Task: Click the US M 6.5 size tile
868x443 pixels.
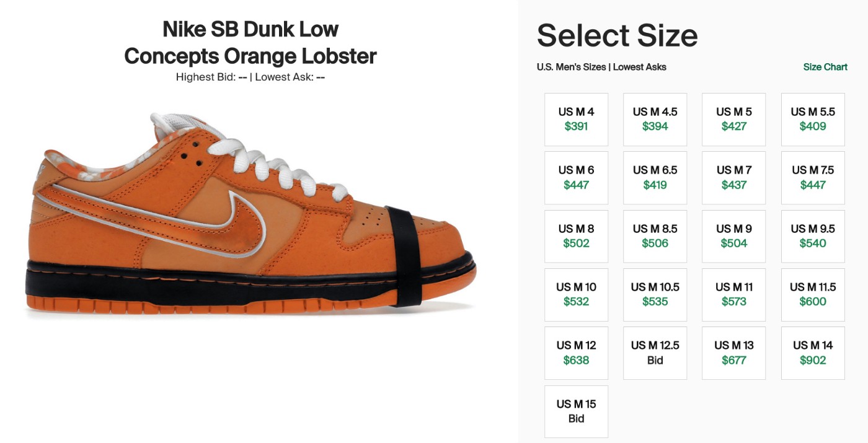Action: click(655, 178)
